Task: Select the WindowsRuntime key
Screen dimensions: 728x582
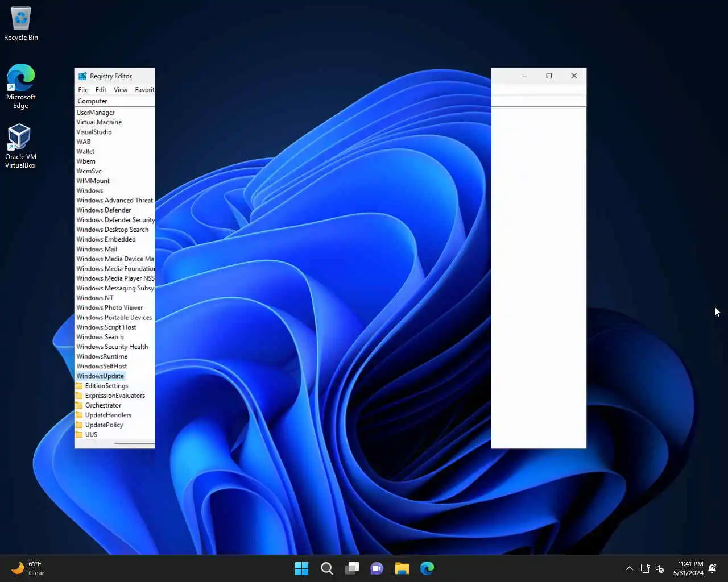Action: [x=102, y=356]
